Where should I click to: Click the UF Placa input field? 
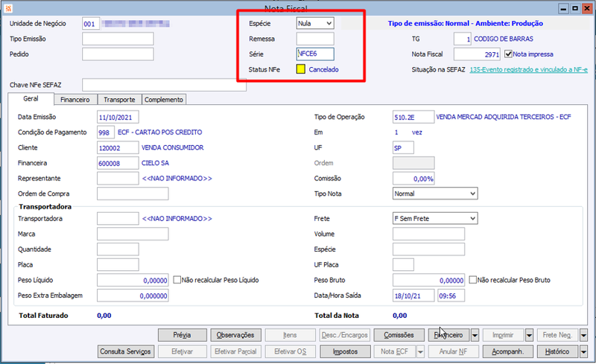403,264
